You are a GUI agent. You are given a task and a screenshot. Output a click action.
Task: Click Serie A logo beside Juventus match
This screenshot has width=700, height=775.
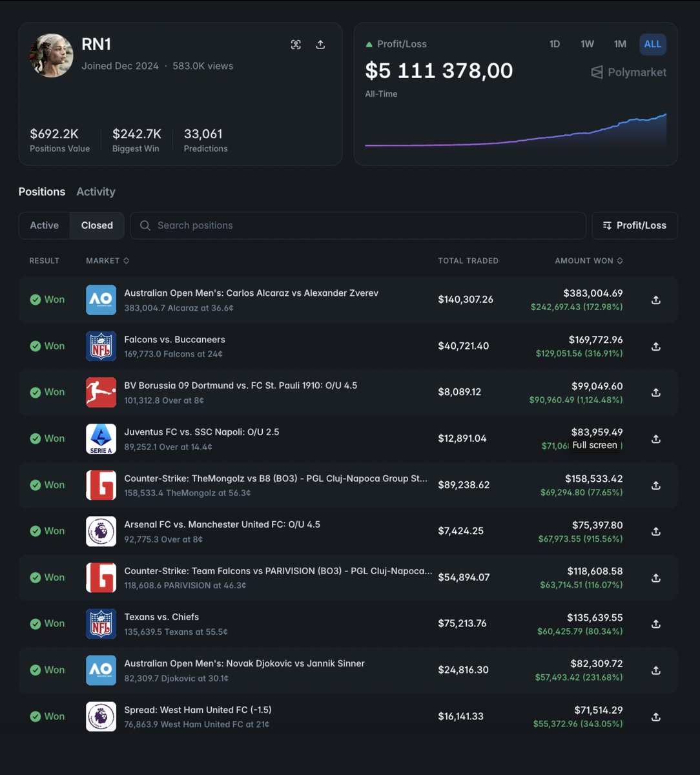point(101,439)
